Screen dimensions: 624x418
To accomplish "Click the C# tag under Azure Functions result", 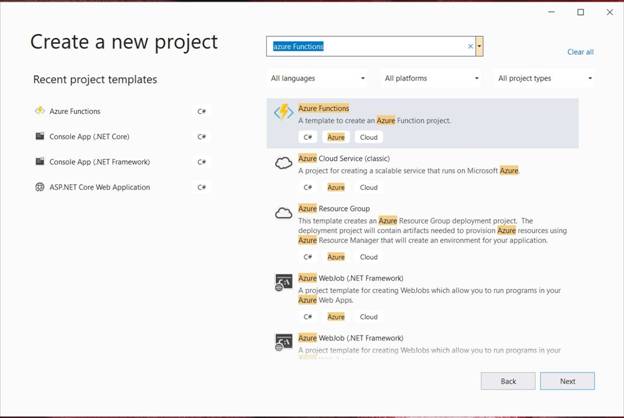I will (x=308, y=137).
